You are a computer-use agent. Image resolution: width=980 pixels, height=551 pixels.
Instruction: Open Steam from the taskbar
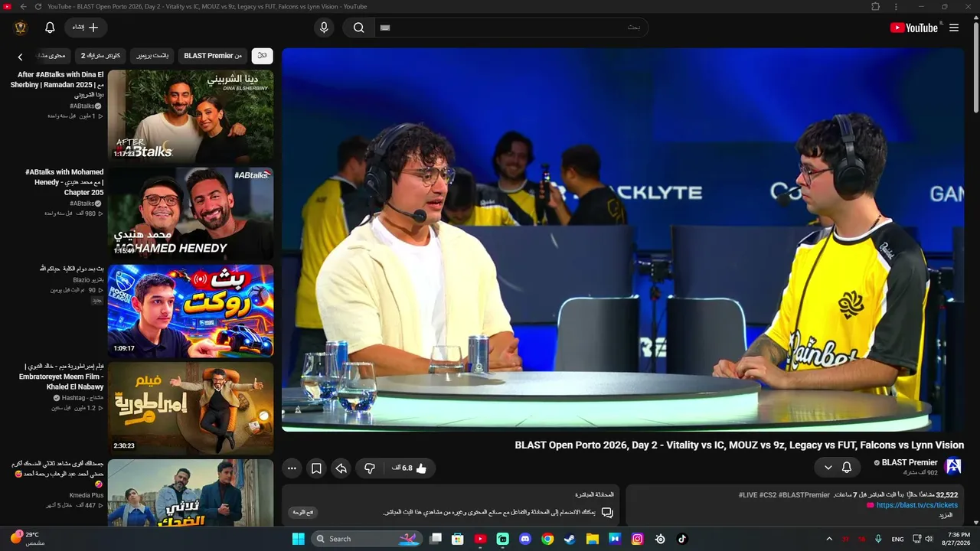[570, 539]
